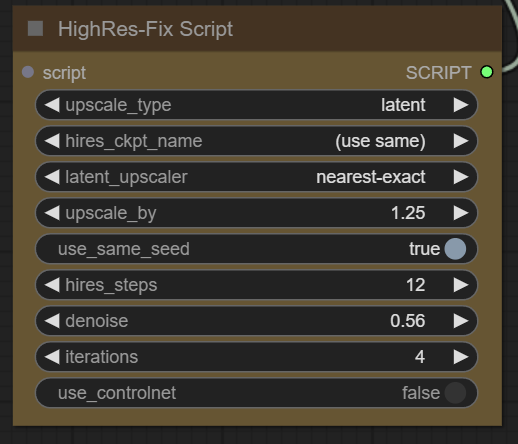Viewport: 518px width, 444px height.
Task: Open upscale_type dropdown showing latent
Action: [256, 105]
